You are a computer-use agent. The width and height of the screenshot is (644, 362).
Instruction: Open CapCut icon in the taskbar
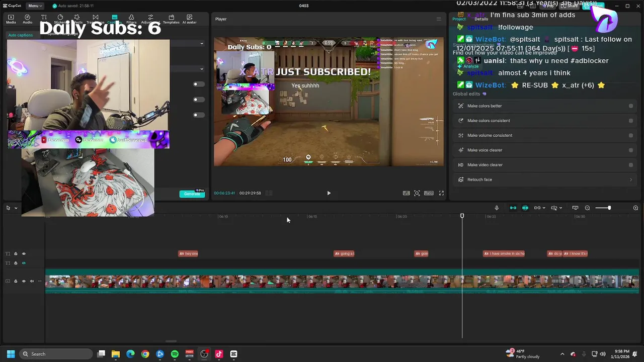233,354
